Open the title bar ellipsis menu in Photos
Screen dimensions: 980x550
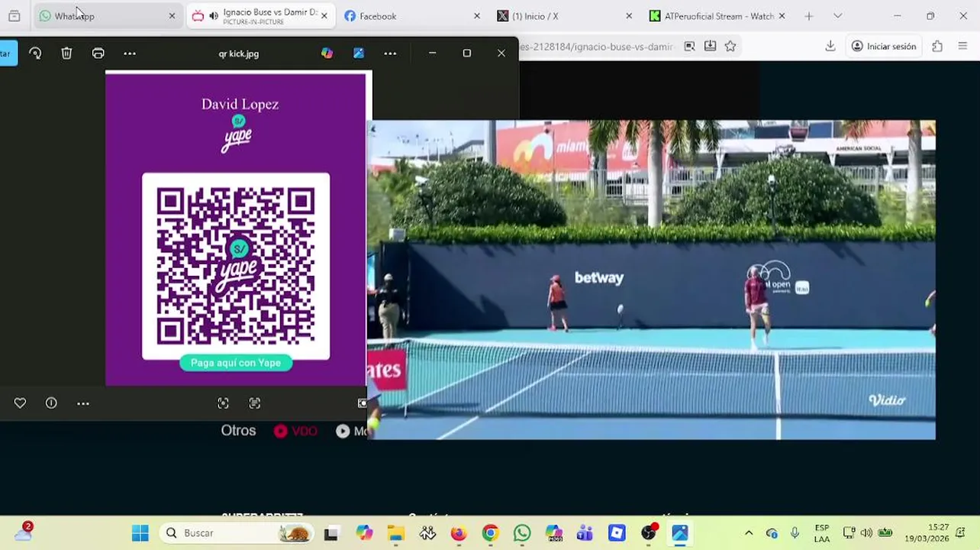[x=390, y=53]
